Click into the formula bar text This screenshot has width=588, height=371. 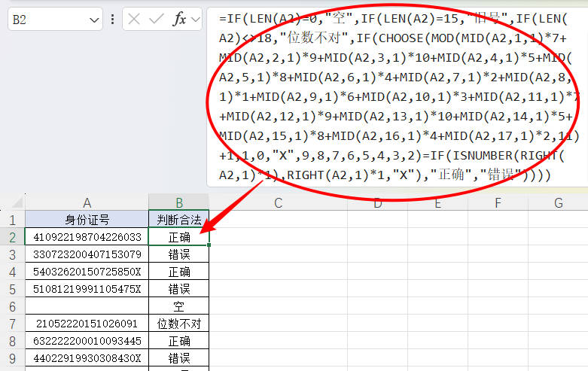(x=391, y=98)
